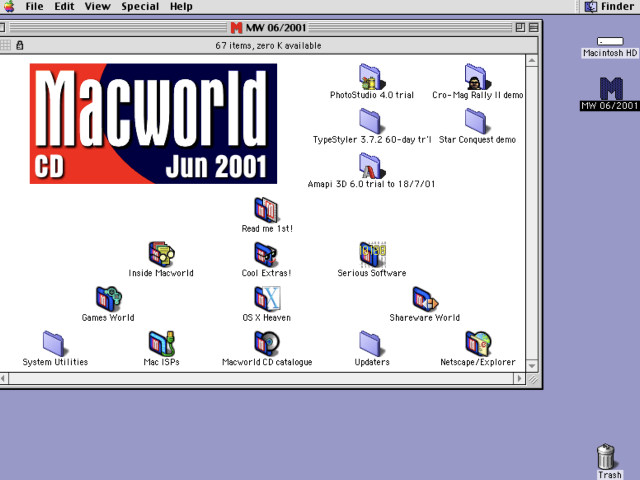Open the Serious Software folder icon

pyautogui.click(x=372, y=254)
